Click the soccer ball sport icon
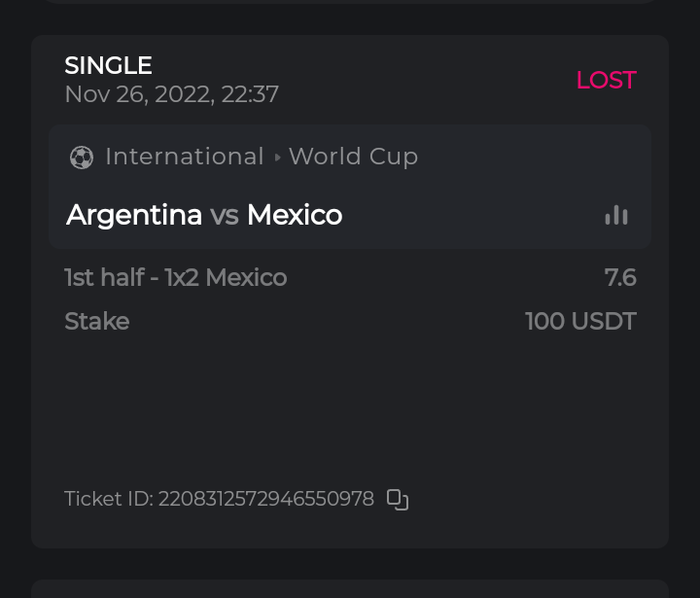700x598 pixels. [82, 158]
